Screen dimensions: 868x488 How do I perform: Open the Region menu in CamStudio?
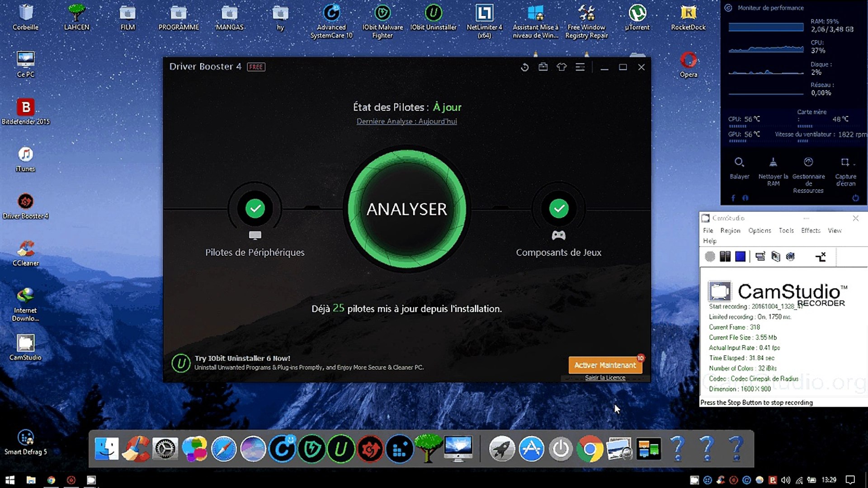[x=730, y=230]
